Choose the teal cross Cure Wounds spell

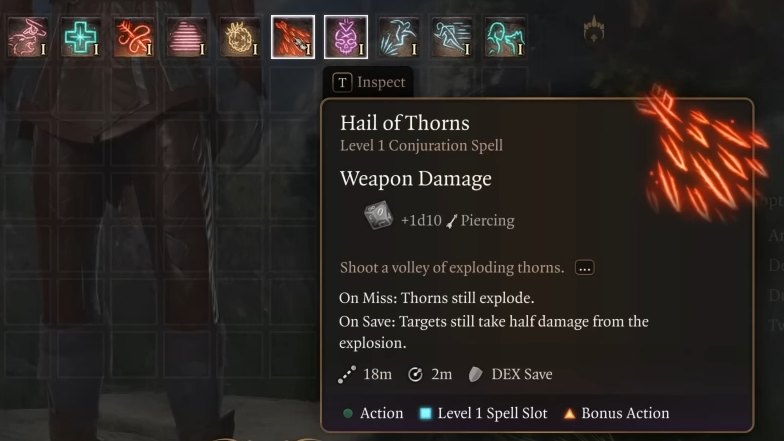[81, 37]
